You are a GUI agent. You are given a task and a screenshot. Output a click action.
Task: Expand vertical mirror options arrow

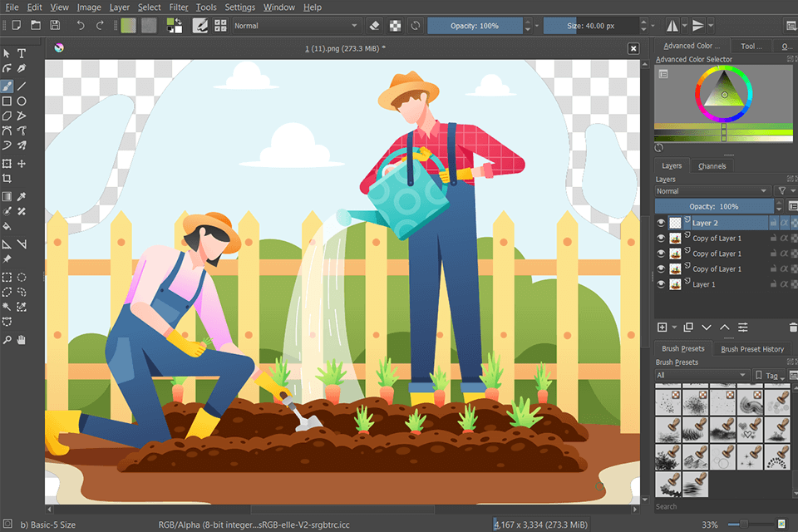pos(711,26)
